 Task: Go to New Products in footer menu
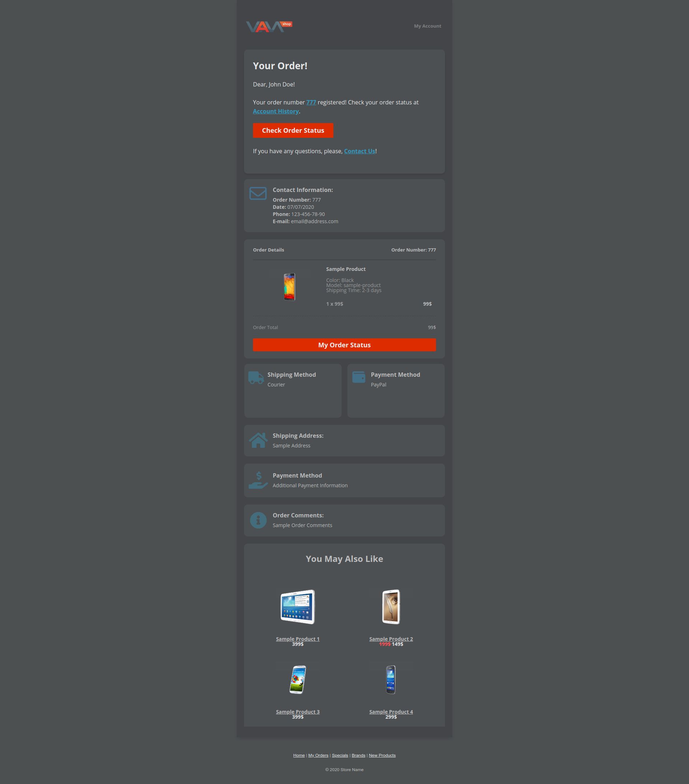382,755
